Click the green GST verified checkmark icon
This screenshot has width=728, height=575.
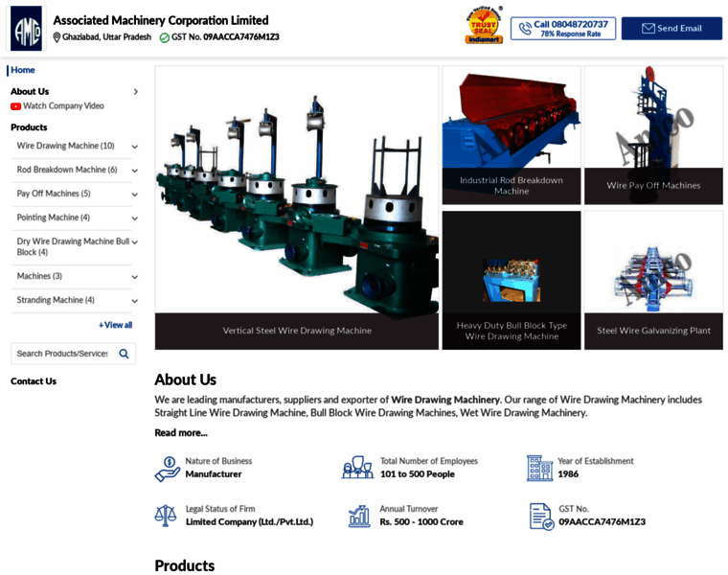tap(165, 37)
